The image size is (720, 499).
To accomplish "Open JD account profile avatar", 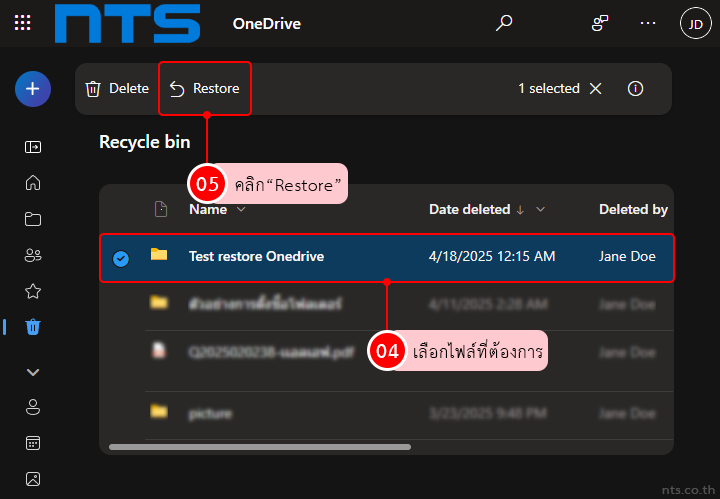I will tap(696, 23).
